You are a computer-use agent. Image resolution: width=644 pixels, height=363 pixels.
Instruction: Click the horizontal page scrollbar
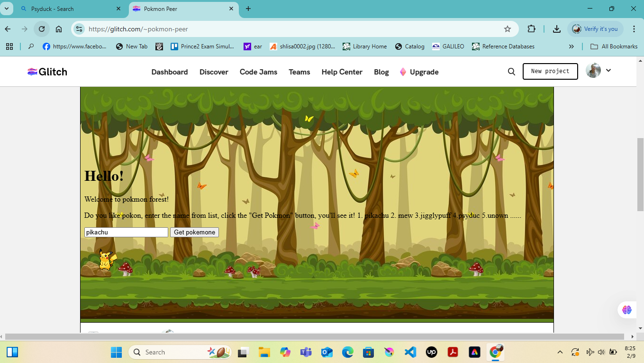pyautogui.click(x=315, y=336)
